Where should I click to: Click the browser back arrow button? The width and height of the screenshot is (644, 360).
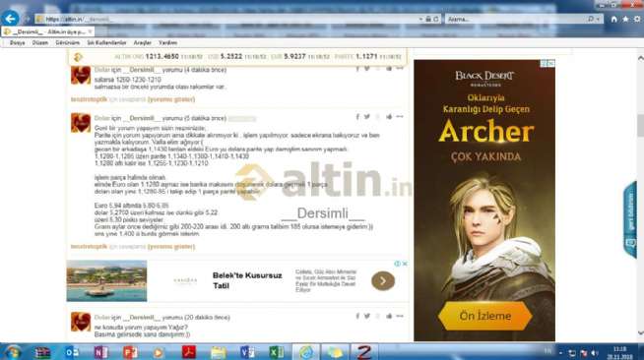(10, 19)
